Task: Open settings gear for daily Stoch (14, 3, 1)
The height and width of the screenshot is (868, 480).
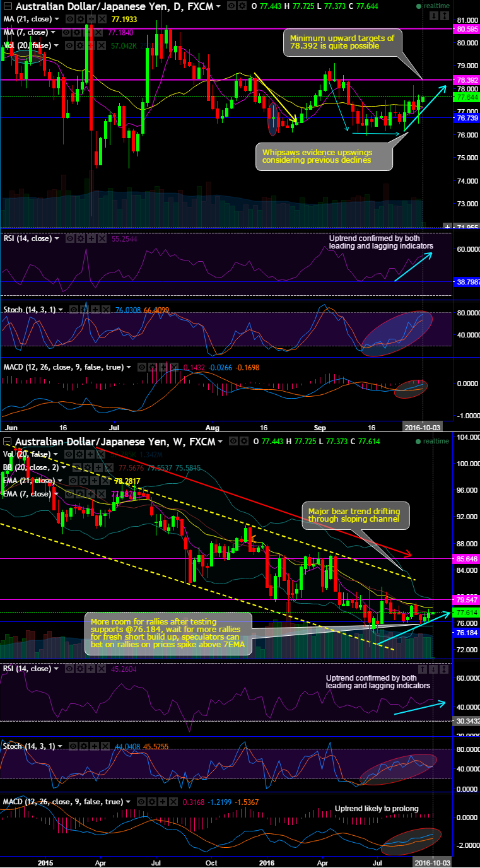Action: pyautogui.click(x=85, y=310)
